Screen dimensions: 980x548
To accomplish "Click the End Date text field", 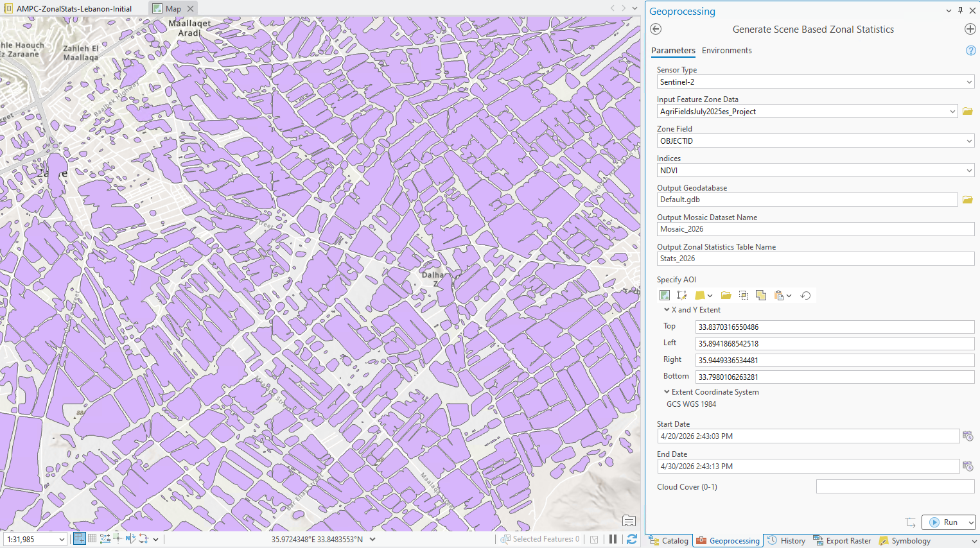I will (x=809, y=467).
